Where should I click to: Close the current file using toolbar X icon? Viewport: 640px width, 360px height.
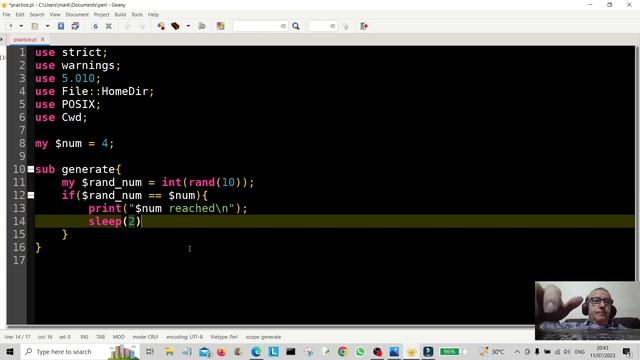[109, 26]
